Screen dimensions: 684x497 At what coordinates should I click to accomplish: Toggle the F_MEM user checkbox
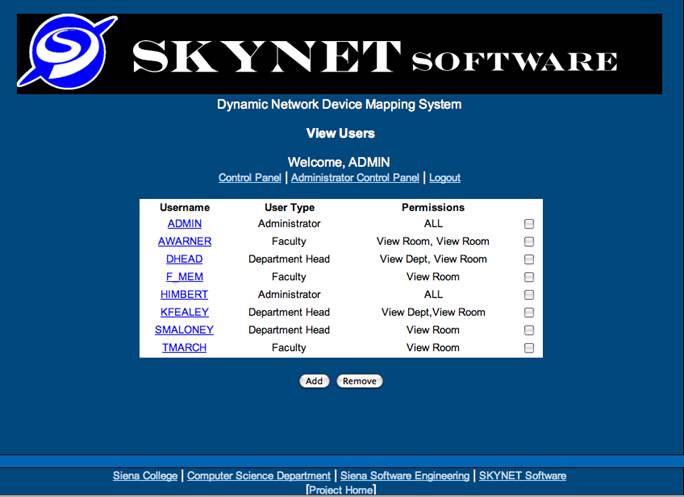tap(529, 277)
